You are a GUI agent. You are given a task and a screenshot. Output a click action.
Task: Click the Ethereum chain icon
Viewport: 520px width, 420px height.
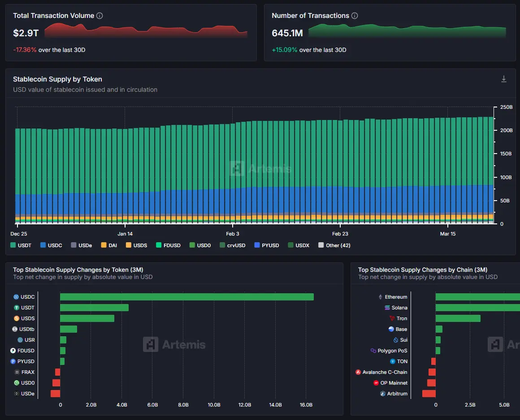(381, 297)
